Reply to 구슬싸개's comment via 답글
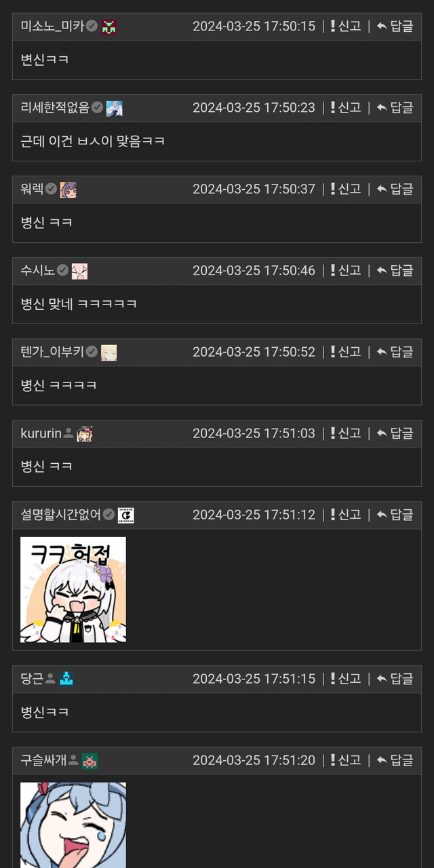434x868 pixels. coord(395,760)
